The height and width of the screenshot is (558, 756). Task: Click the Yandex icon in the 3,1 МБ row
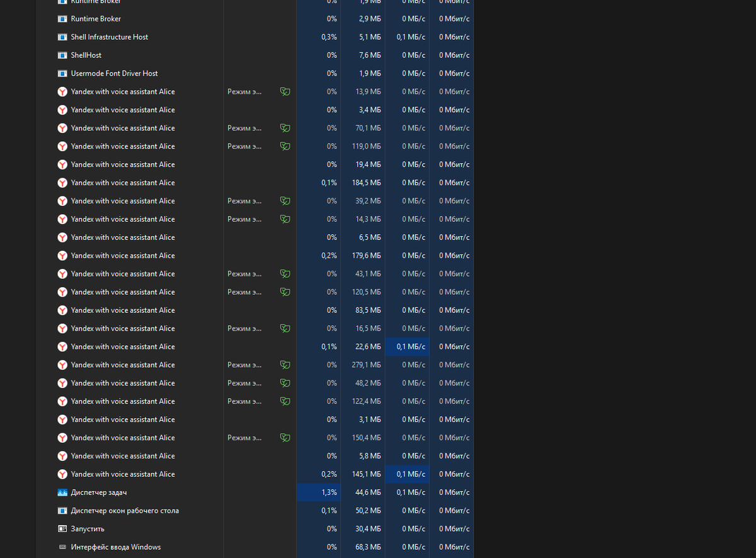[x=62, y=419]
